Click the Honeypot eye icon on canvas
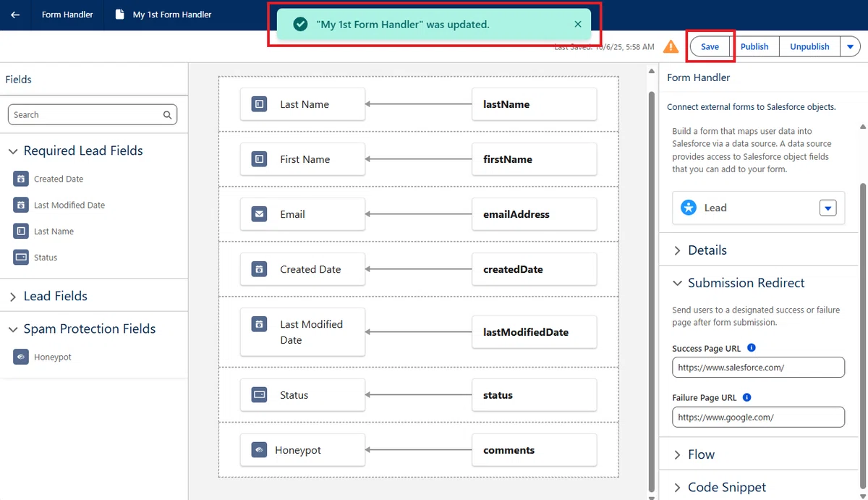This screenshot has width=868, height=500. click(259, 450)
